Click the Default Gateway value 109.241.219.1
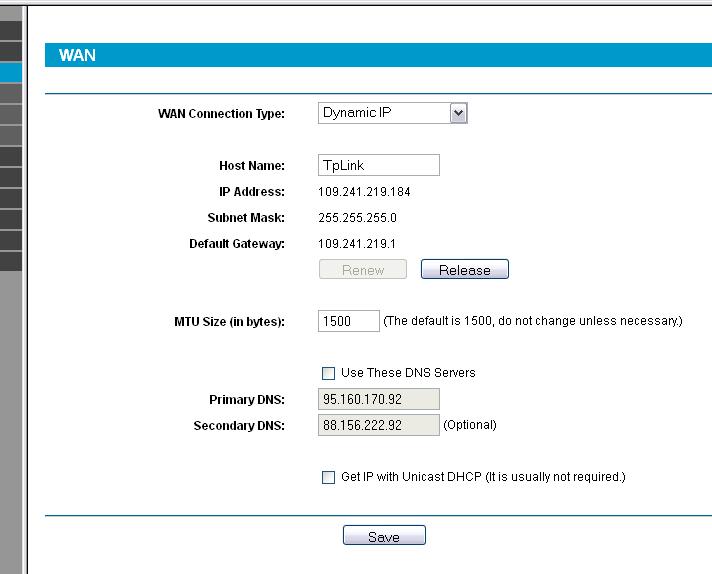This screenshot has width=712, height=574. [357, 244]
